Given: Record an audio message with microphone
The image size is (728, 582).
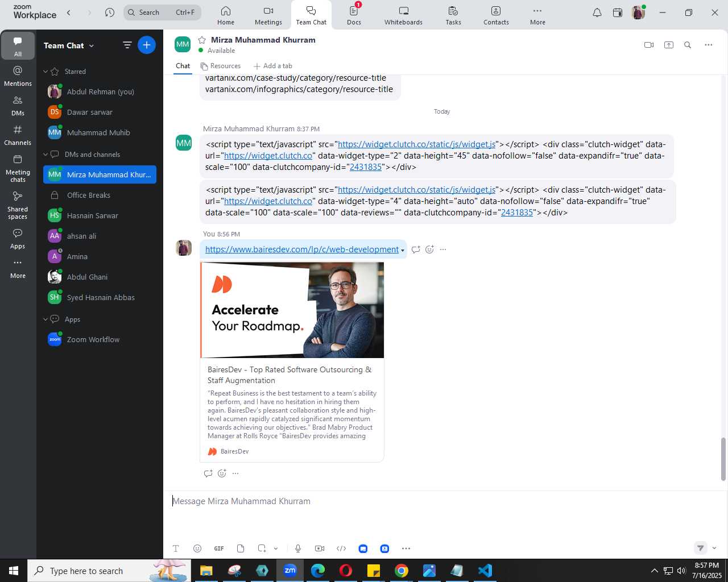Looking at the screenshot, I should coord(298,548).
